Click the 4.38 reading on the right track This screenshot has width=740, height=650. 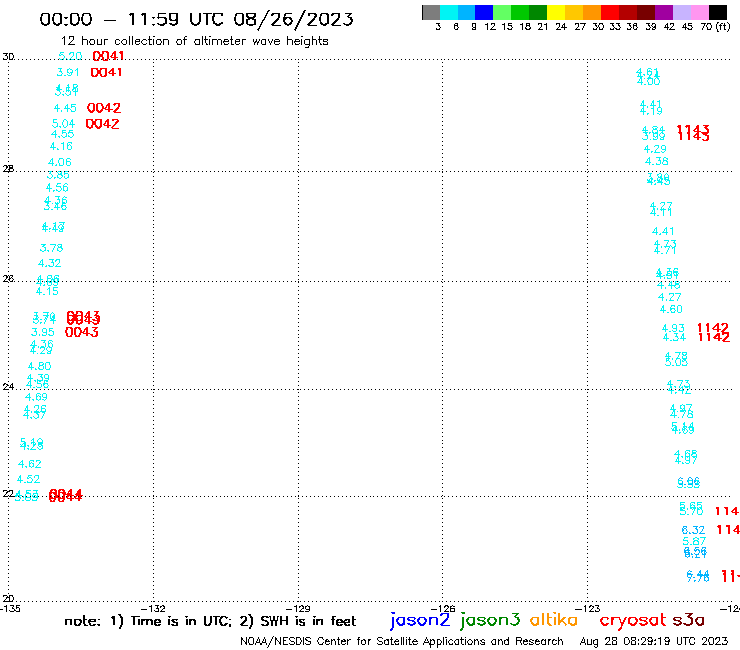657,161
